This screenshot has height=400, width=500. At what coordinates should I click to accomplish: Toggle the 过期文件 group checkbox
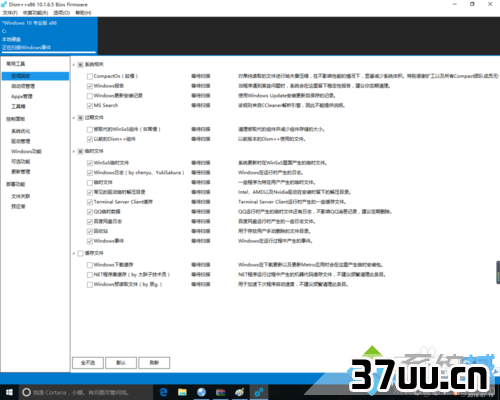80,118
